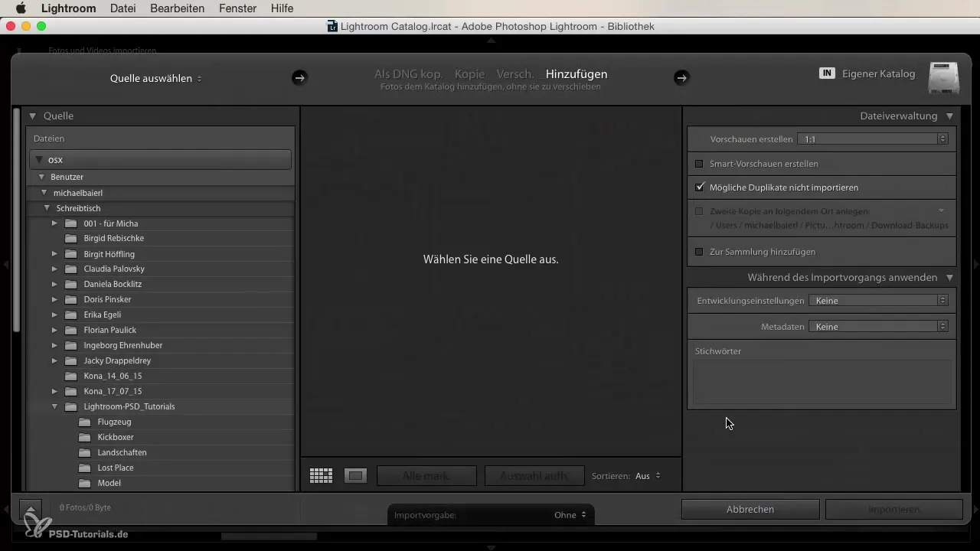Select Versch. import mode
This screenshot has height=551, width=980.
coord(515,74)
